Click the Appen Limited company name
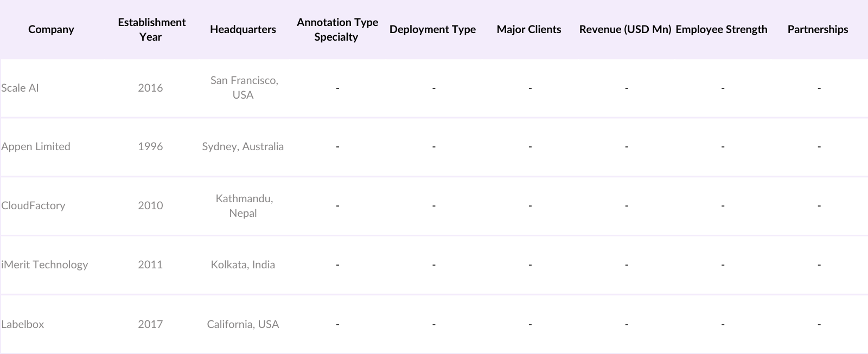 point(36,146)
